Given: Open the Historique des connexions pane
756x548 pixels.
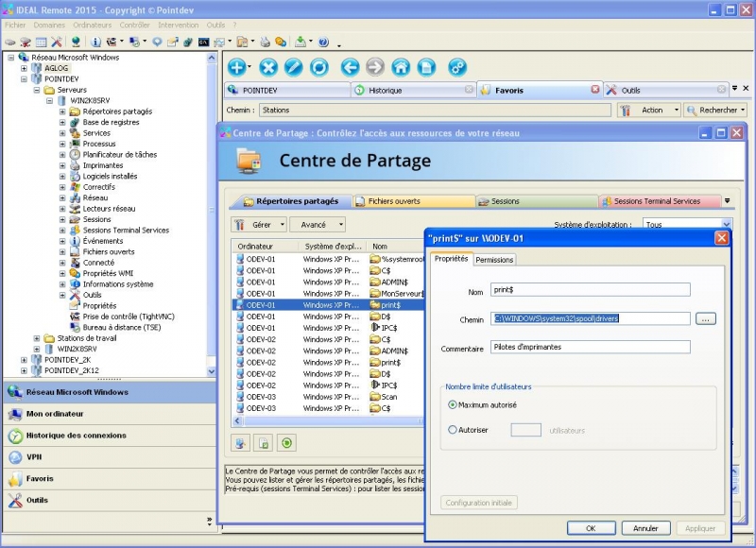Looking at the screenshot, I should [110, 436].
